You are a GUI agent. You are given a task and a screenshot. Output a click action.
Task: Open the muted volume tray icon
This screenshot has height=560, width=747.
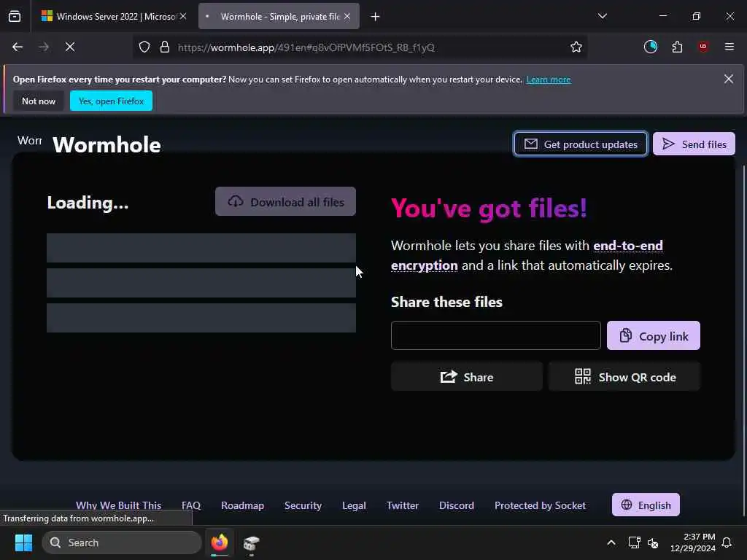coord(653,542)
